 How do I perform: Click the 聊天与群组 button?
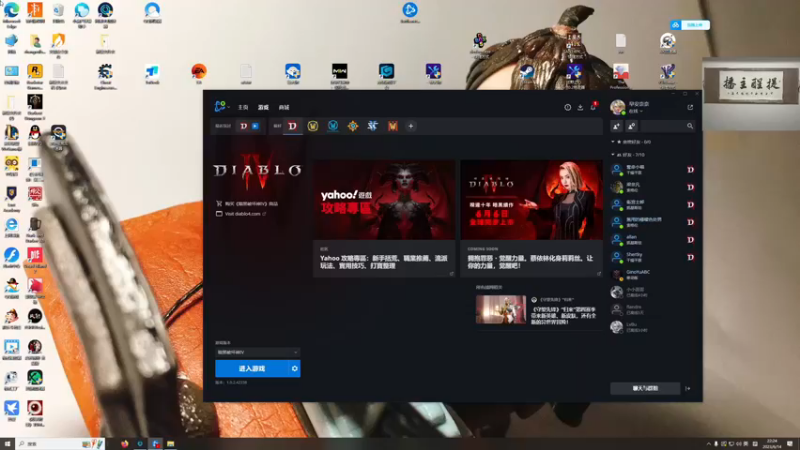[x=645, y=388]
